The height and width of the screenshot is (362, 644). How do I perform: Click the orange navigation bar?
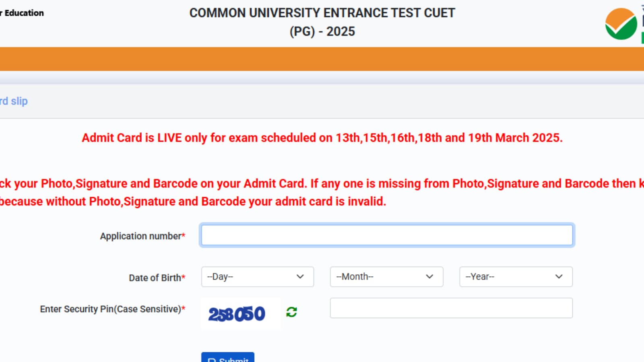point(322,59)
